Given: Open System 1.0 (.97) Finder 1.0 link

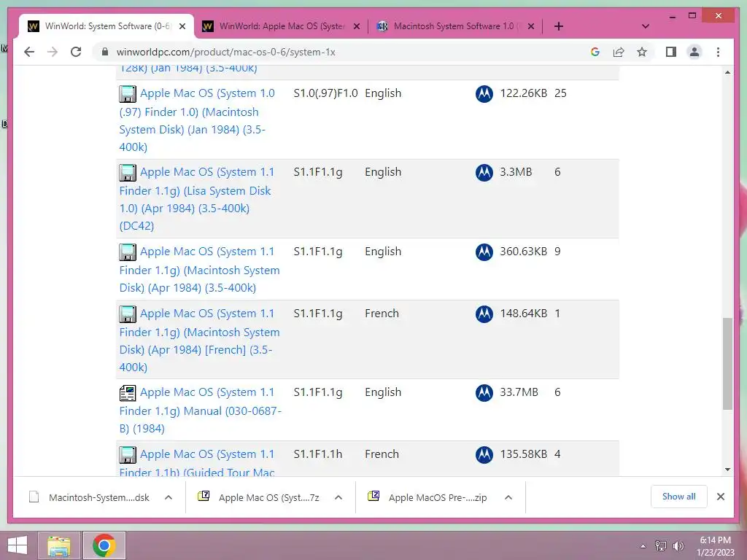Looking at the screenshot, I should (197, 120).
